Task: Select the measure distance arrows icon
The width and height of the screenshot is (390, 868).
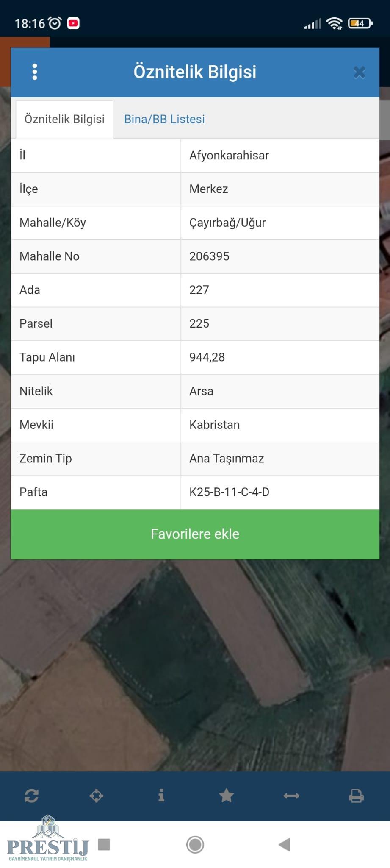Action: point(291,796)
